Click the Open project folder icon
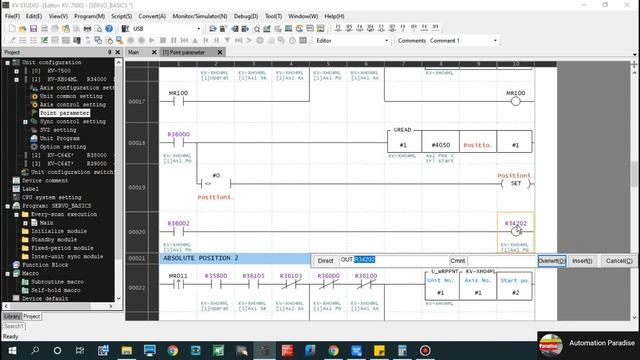 point(22,29)
